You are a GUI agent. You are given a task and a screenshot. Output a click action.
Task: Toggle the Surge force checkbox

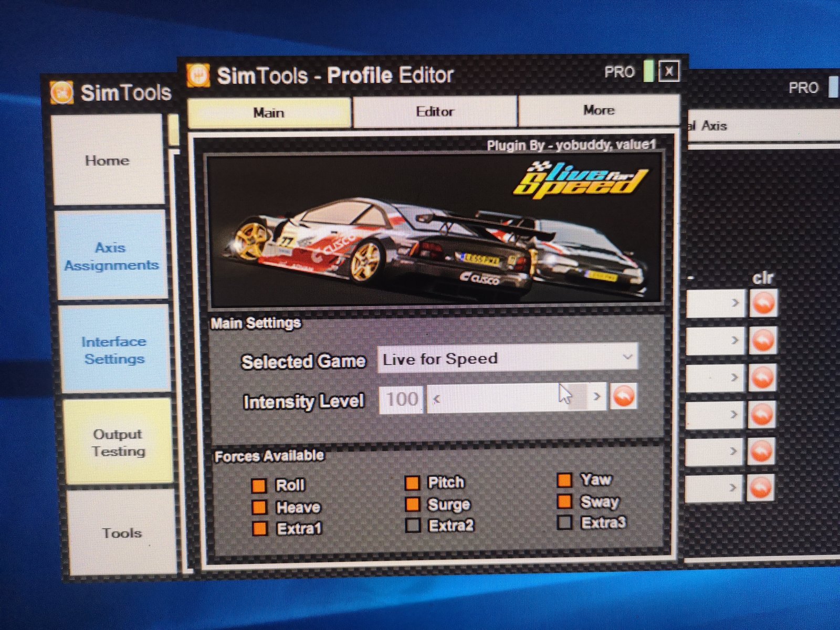413,504
